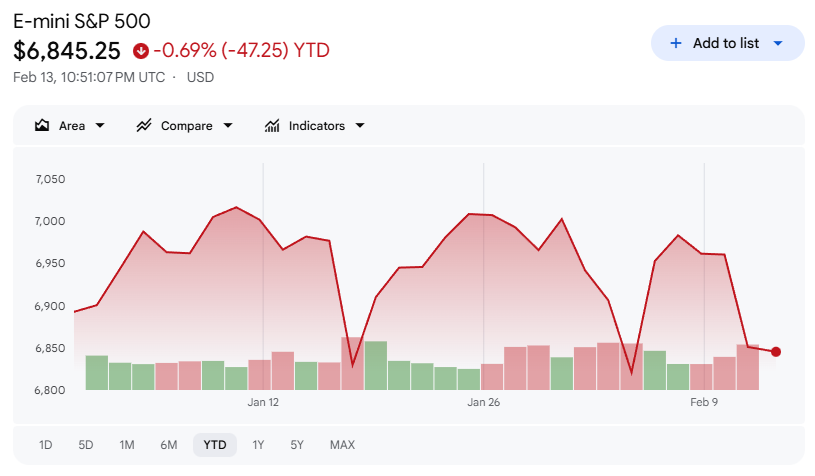
Task: Expand the Compare dropdown arrow
Action: pyautogui.click(x=228, y=126)
